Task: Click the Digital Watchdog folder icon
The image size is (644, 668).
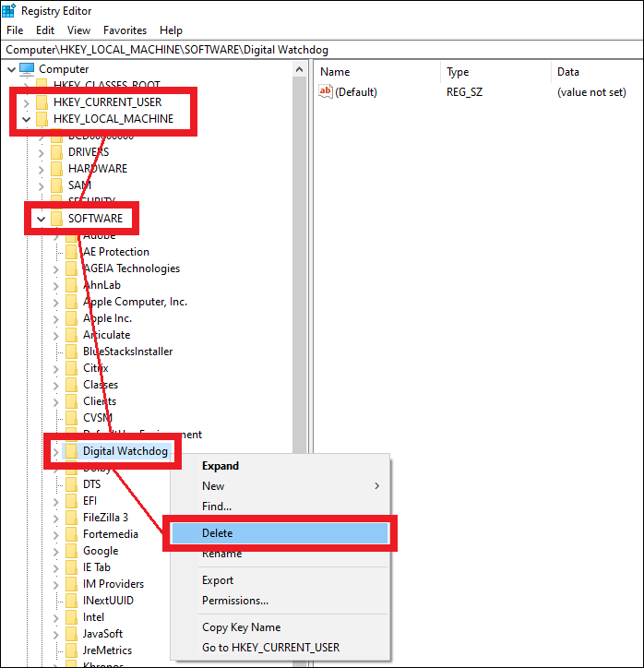Action: click(x=72, y=451)
